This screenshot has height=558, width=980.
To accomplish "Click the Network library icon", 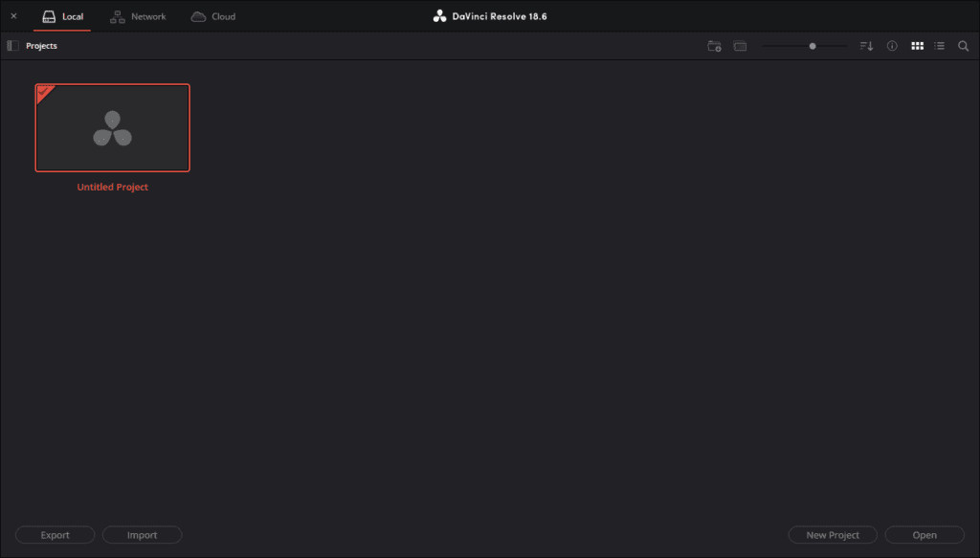I will (x=118, y=16).
